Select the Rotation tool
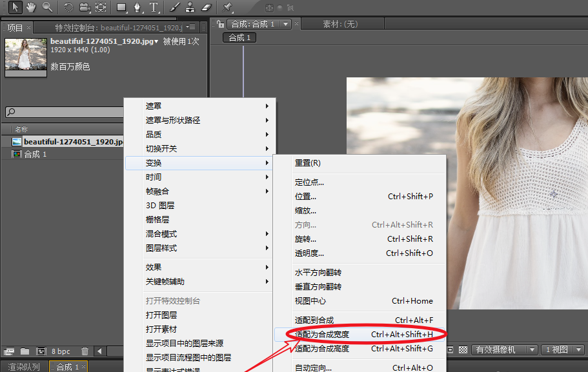The height and width of the screenshot is (372, 588). pyautogui.click(x=68, y=7)
